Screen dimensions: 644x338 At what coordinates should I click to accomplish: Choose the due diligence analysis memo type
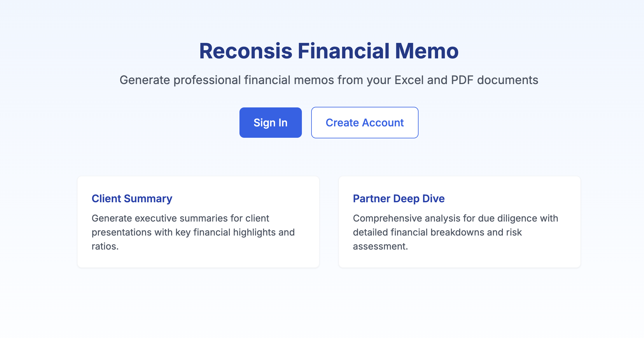coord(460,222)
